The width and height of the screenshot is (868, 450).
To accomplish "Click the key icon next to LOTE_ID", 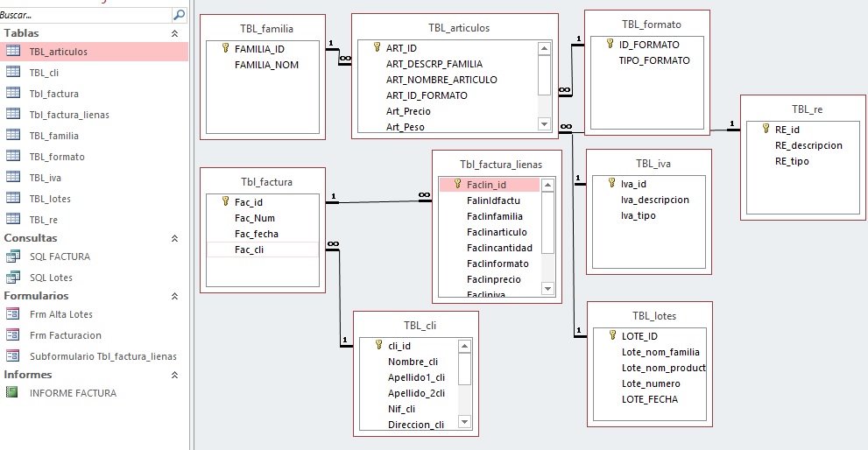I will coord(612,335).
